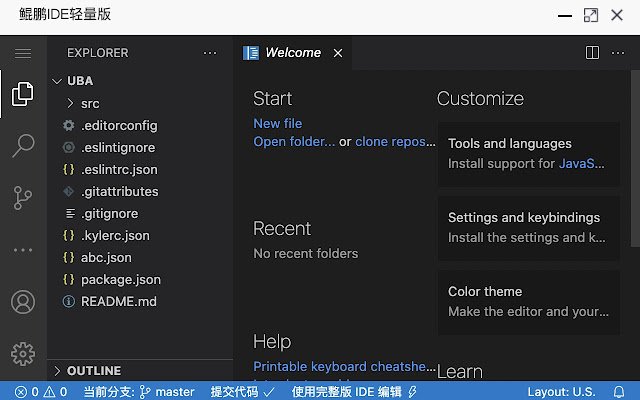Open .gitattributes file
Viewport: 640px width, 400px height.
pos(140,192)
